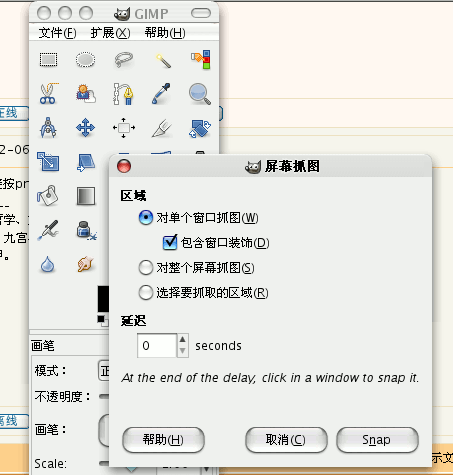
Task: Select the Blur/Sharpen droplet tool
Action: point(48,264)
